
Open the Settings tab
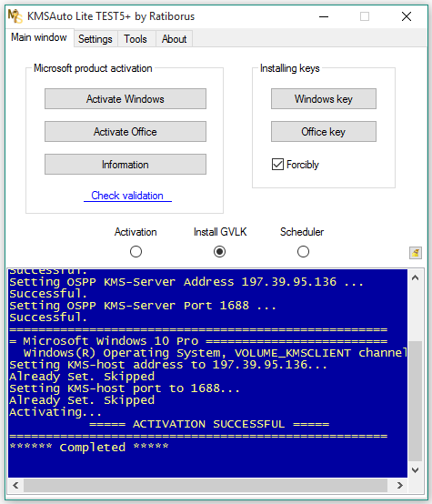point(95,39)
